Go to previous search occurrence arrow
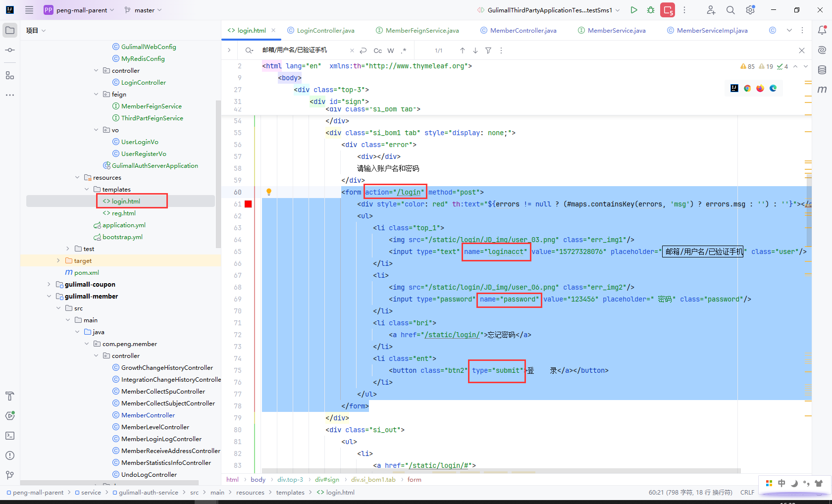 point(463,50)
